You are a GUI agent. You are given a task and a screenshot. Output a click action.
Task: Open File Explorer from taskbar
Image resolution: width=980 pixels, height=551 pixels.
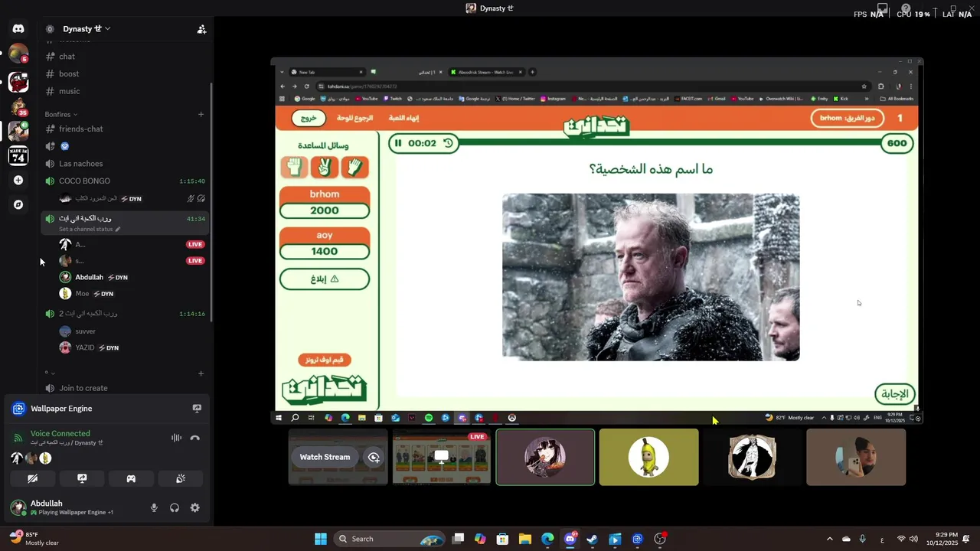pyautogui.click(x=525, y=539)
